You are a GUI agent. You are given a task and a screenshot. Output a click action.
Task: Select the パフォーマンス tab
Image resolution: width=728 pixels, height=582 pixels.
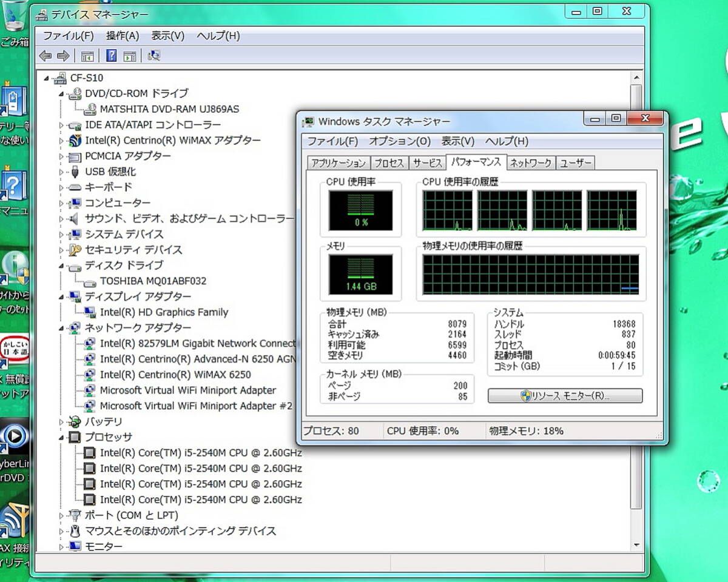pos(476,162)
